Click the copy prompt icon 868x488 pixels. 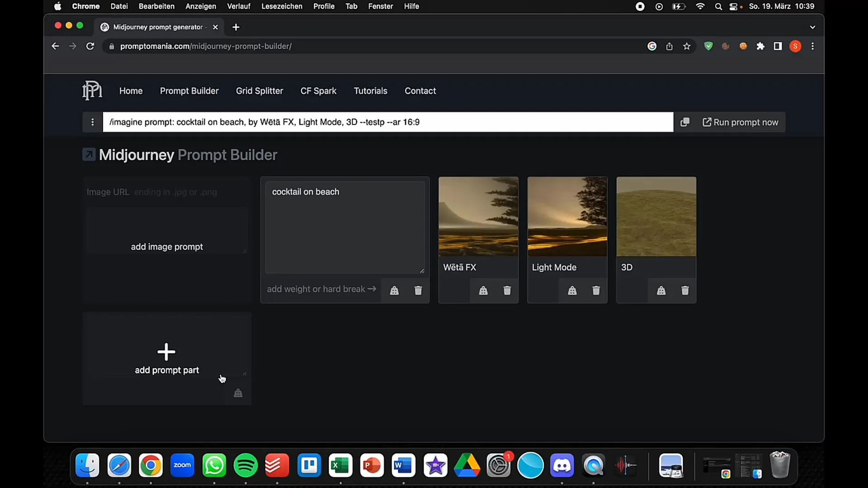point(684,122)
